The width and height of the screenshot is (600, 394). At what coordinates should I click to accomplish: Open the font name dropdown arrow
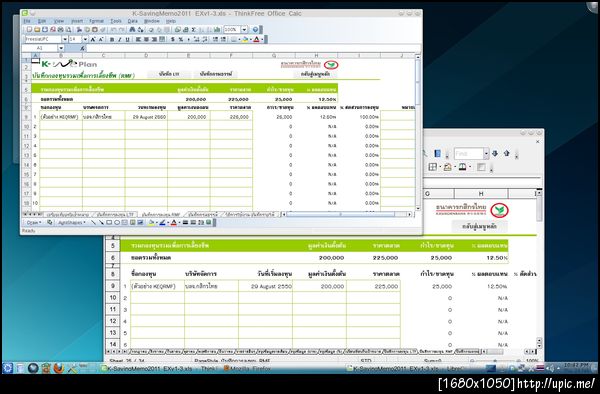65,39
